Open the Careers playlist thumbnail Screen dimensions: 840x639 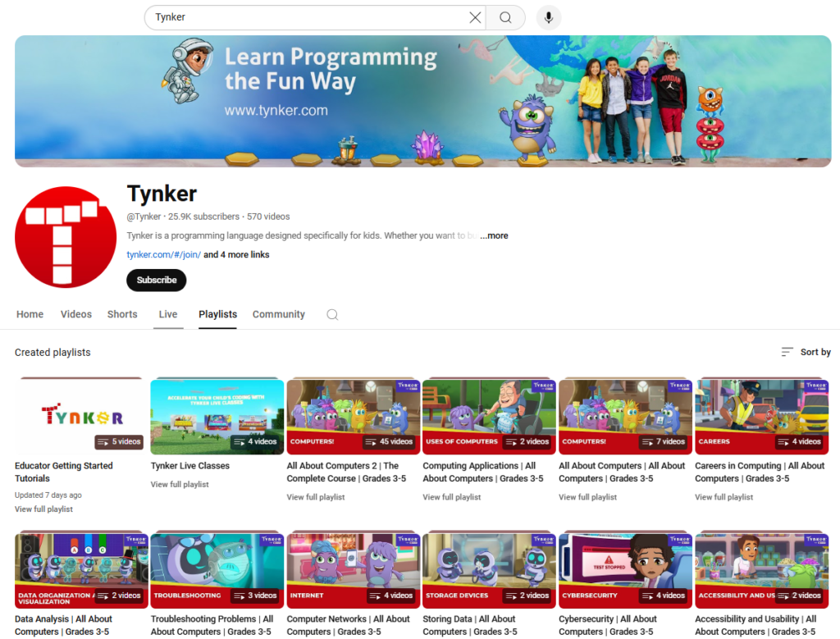point(762,417)
